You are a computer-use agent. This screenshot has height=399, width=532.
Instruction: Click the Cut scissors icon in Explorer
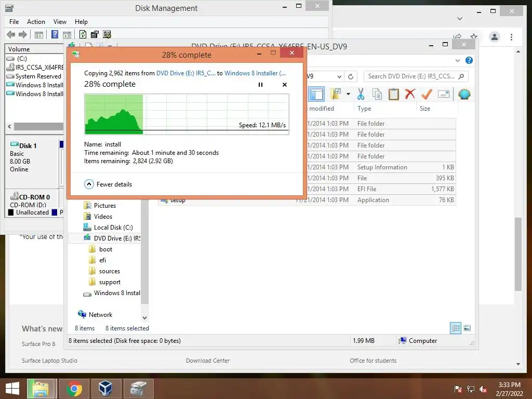tap(361, 94)
